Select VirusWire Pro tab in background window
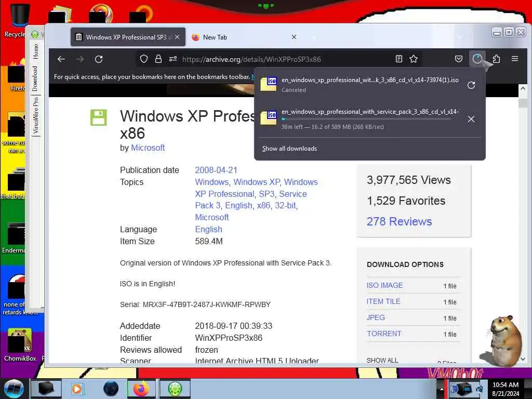The width and height of the screenshot is (532, 399). tap(35, 116)
